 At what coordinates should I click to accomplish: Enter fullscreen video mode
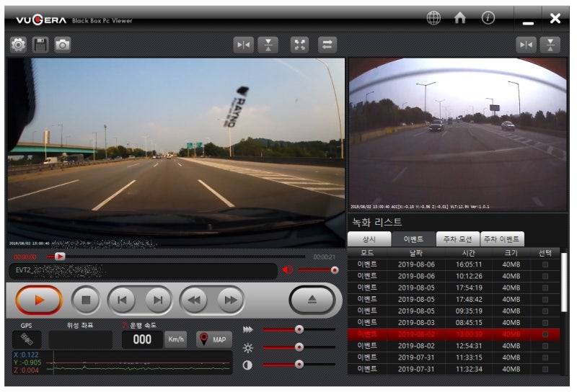299,45
